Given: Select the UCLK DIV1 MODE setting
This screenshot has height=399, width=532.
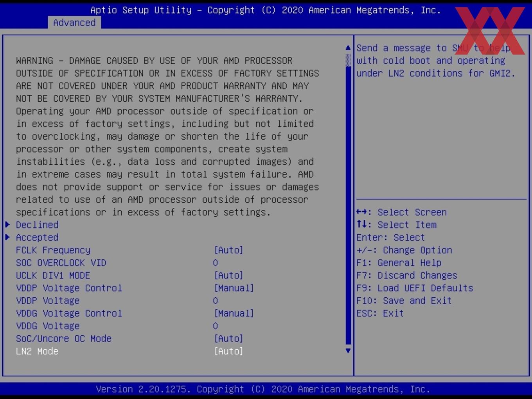Looking at the screenshot, I should click(x=53, y=275).
